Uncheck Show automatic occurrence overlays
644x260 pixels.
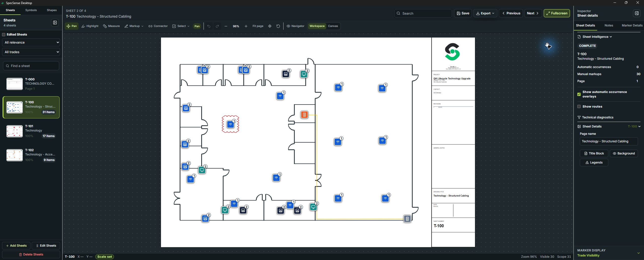(x=579, y=94)
